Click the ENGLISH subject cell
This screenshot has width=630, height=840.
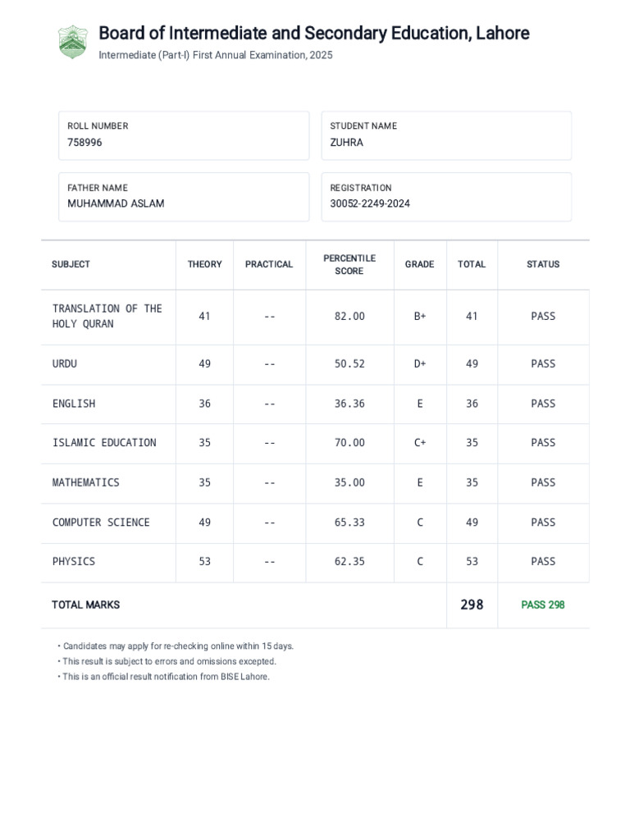74,404
